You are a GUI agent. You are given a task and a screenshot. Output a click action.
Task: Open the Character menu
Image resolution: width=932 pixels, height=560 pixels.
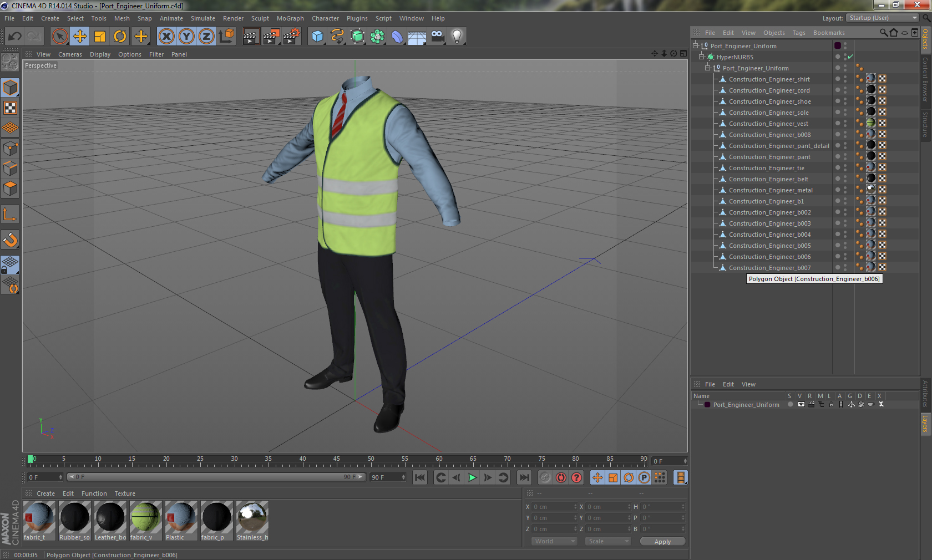click(x=325, y=18)
